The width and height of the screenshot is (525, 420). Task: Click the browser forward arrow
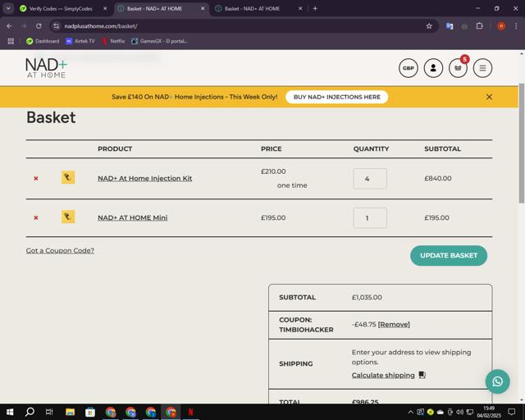pos(24,25)
